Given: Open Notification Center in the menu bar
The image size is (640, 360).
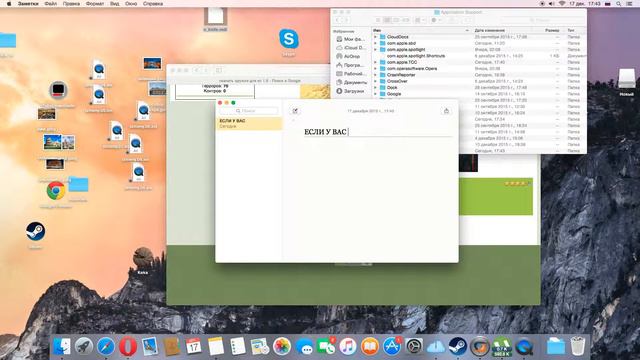Looking at the screenshot, I should (x=629, y=4).
